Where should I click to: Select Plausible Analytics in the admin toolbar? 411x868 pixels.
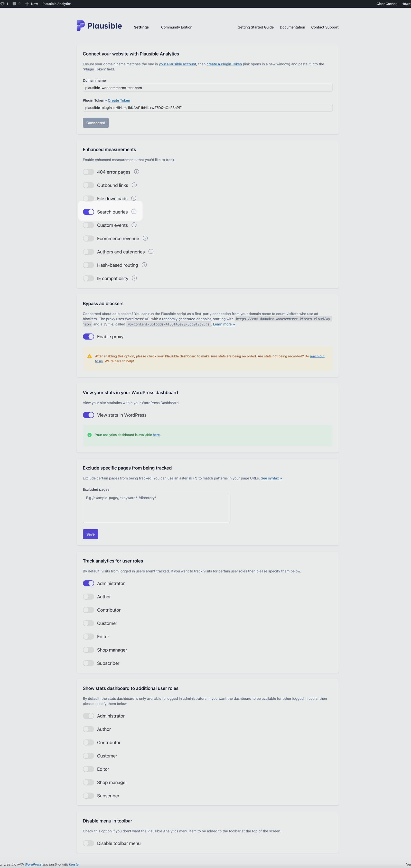(x=57, y=4)
